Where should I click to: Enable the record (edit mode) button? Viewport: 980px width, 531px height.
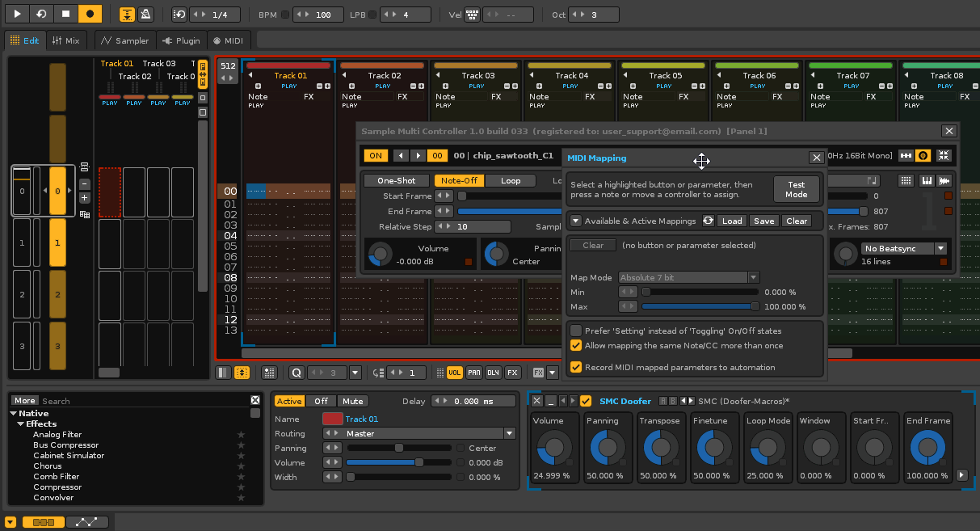coord(90,15)
